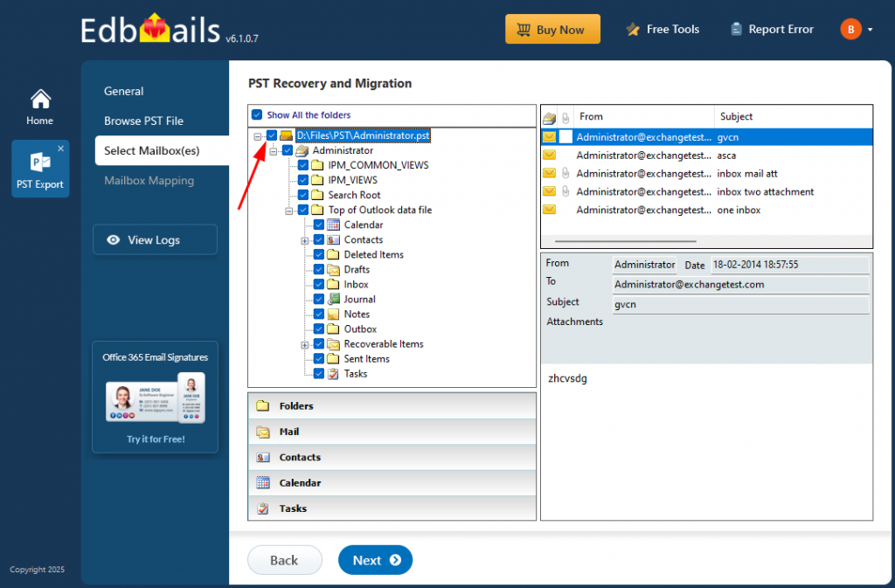
Task: Click the eye icon on View Logs
Action: [113, 240]
